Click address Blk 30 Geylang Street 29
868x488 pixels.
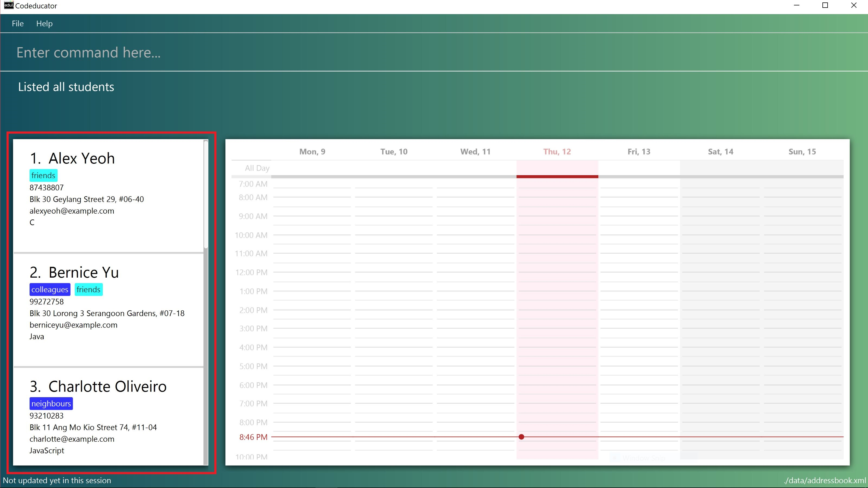[87, 199]
